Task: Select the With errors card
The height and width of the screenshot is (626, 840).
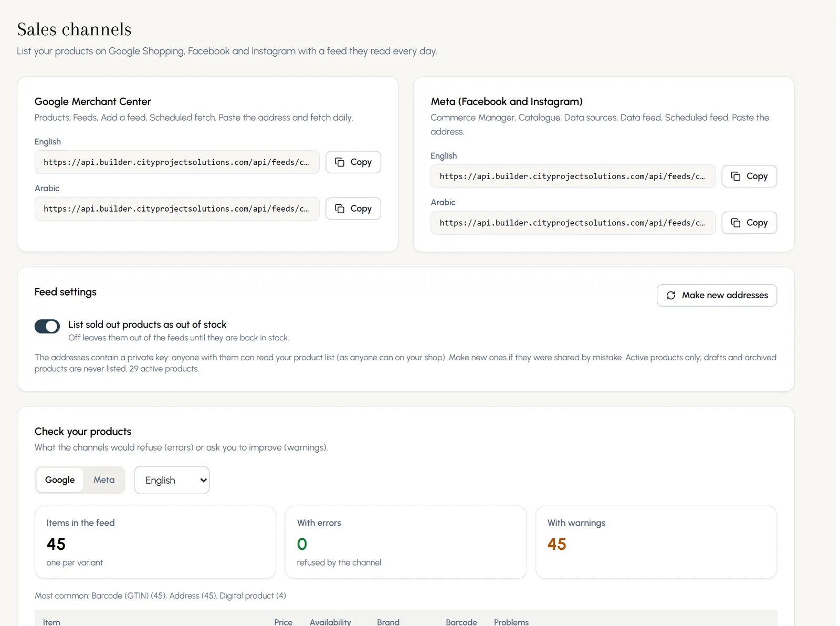Action: [x=406, y=542]
